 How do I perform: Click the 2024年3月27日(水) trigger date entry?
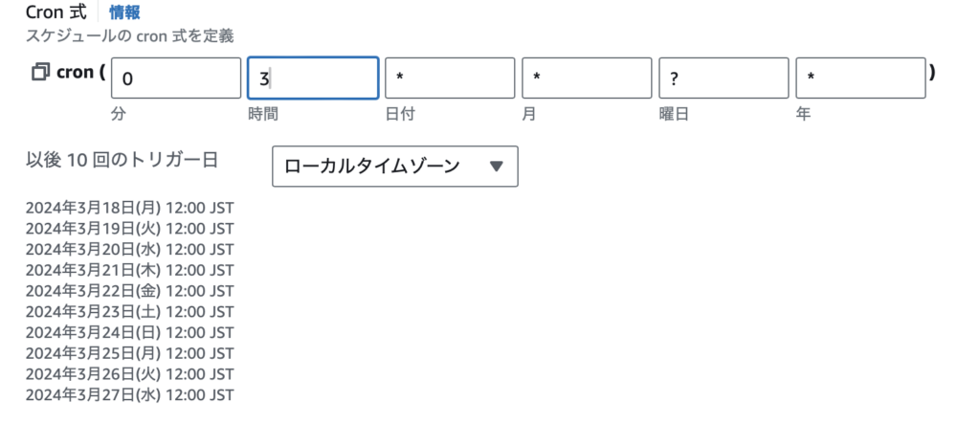click(130, 395)
